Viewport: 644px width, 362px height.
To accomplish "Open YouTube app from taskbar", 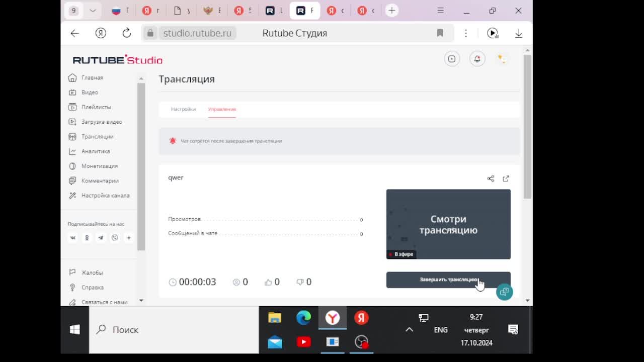I will click(x=303, y=342).
